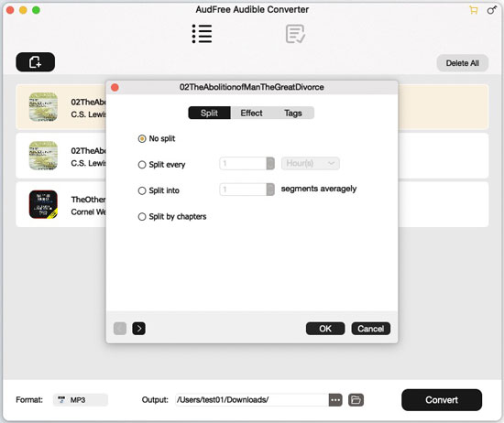Select the No split option
This screenshot has width=504, height=423.
(x=142, y=139)
